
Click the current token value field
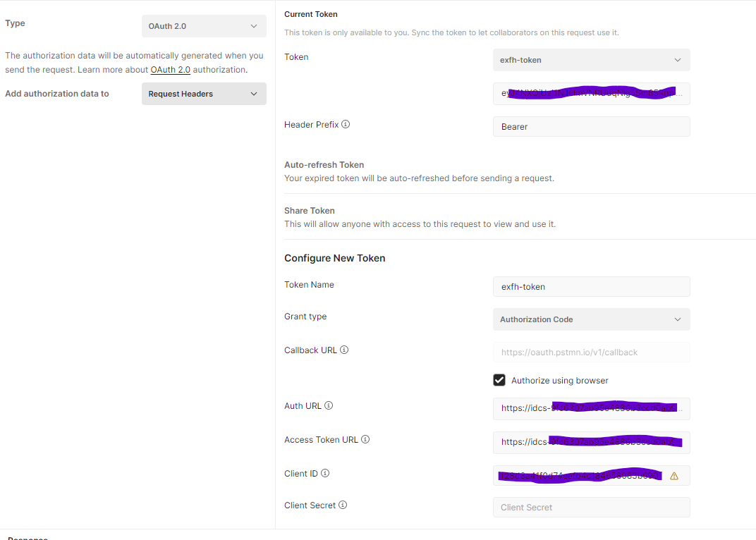(x=591, y=94)
